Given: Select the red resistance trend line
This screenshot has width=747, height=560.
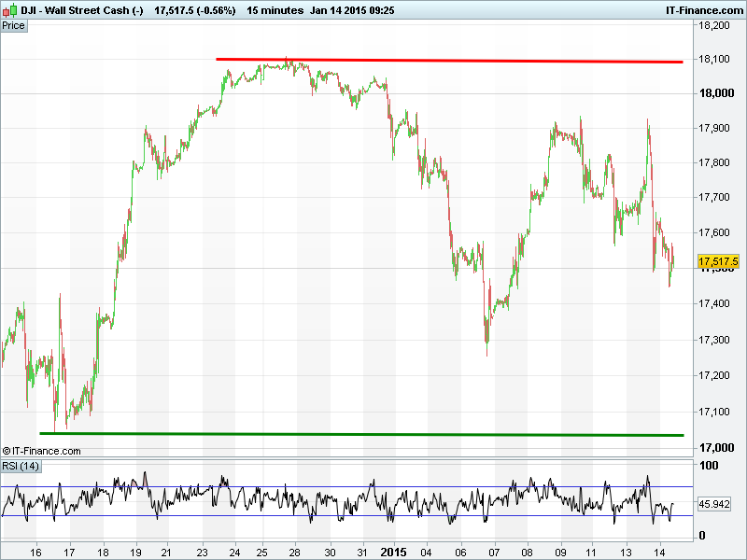Looking at the screenshot, I should coord(448,61).
